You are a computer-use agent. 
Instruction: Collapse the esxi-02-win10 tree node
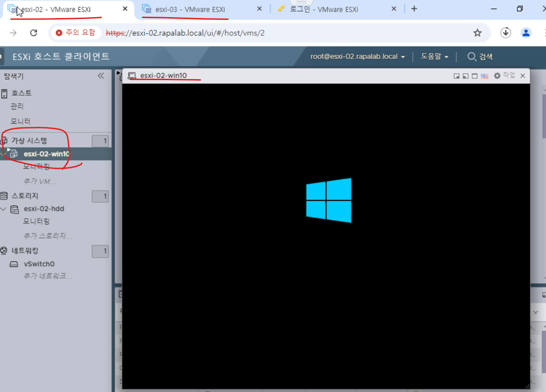tap(4, 154)
